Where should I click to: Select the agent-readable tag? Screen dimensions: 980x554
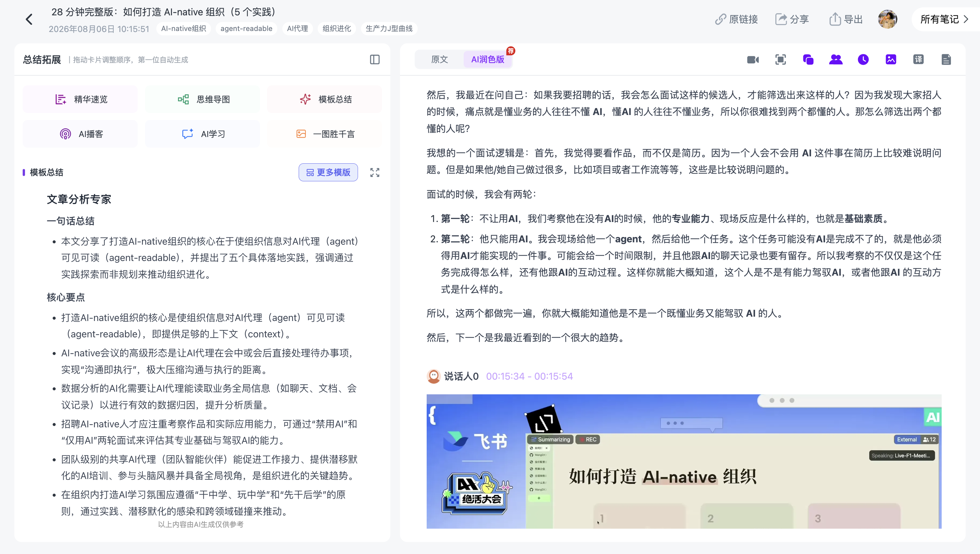246,29
